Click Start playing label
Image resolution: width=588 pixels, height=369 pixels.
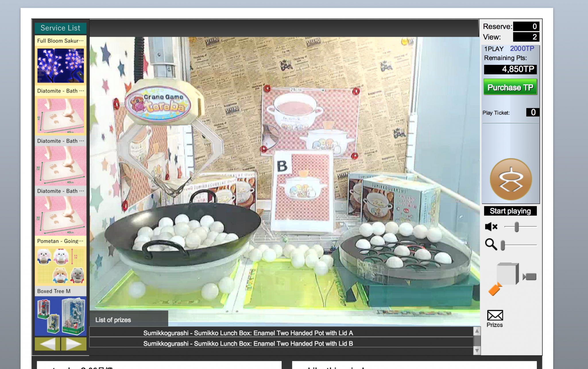(x=510, y=211)
